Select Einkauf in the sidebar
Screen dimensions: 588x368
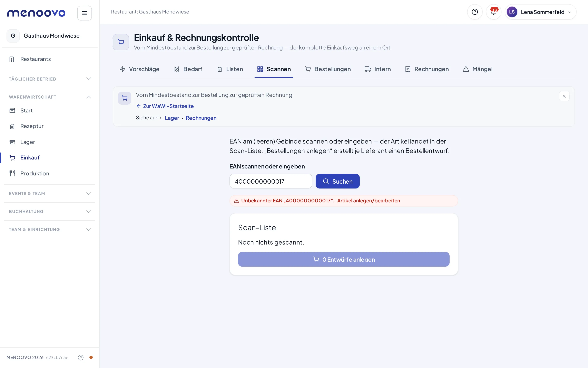(50, 158)
